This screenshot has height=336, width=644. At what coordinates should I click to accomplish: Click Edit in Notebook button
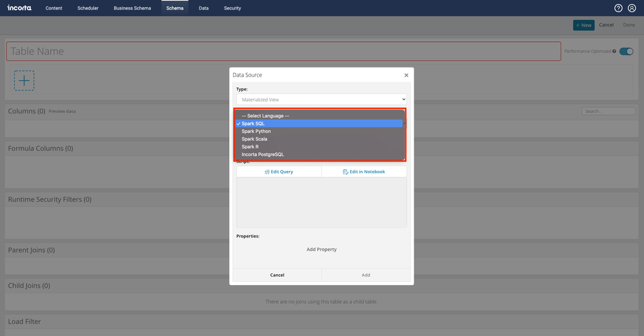[x=364, y=172]
